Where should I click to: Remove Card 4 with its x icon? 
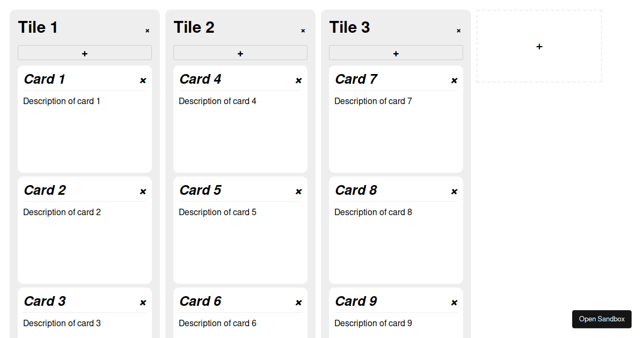click(x=298, y=80)
